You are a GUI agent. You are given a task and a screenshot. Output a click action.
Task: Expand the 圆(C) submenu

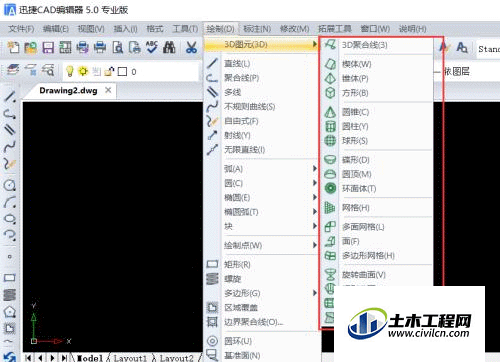(x=261, y=183)
